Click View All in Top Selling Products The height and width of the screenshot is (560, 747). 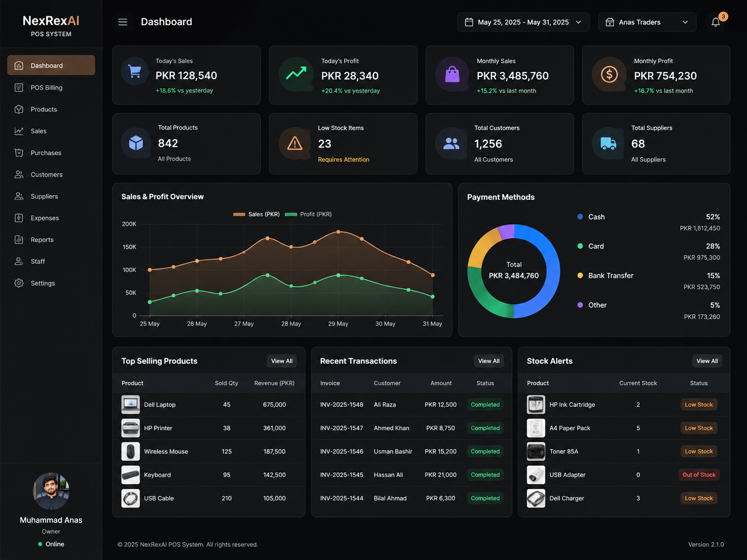tap(282, 361)
